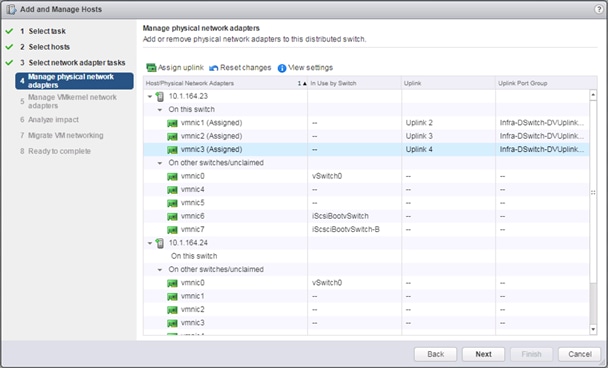This screenshot has width=608, height=368.
Task: Click the unassigned vmnic3 adapter icon under 10.1.164.24
Action: tap(172, 323)
